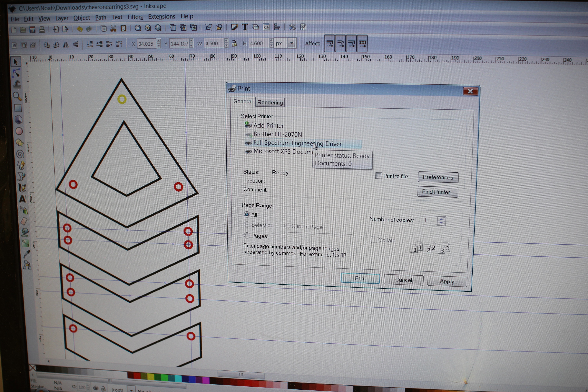Open the Path menu

click(101, 18)
